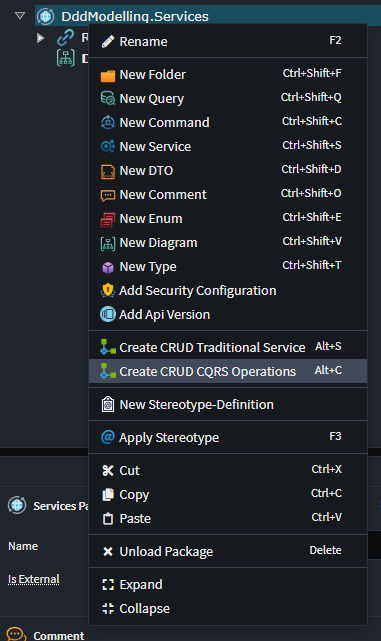Click the Copy pages icon
This screenshot has width=381, height=641.
click(x=108, y=495)
